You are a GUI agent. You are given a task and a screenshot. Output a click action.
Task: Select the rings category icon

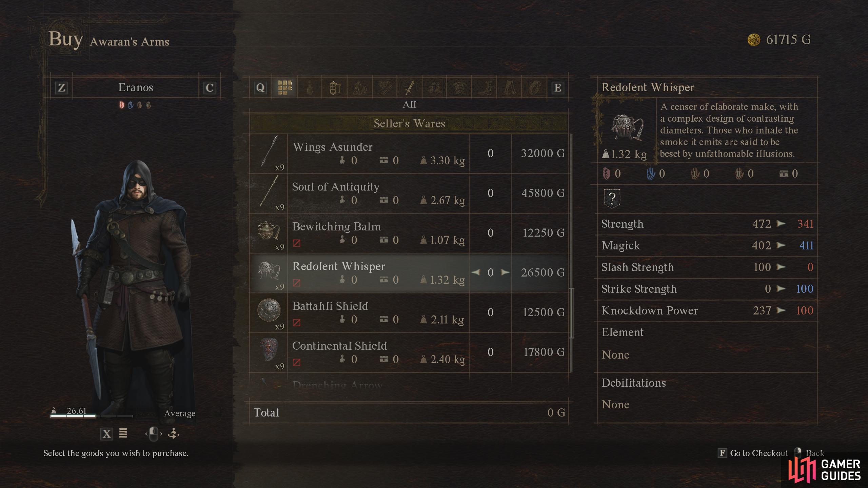534,88
